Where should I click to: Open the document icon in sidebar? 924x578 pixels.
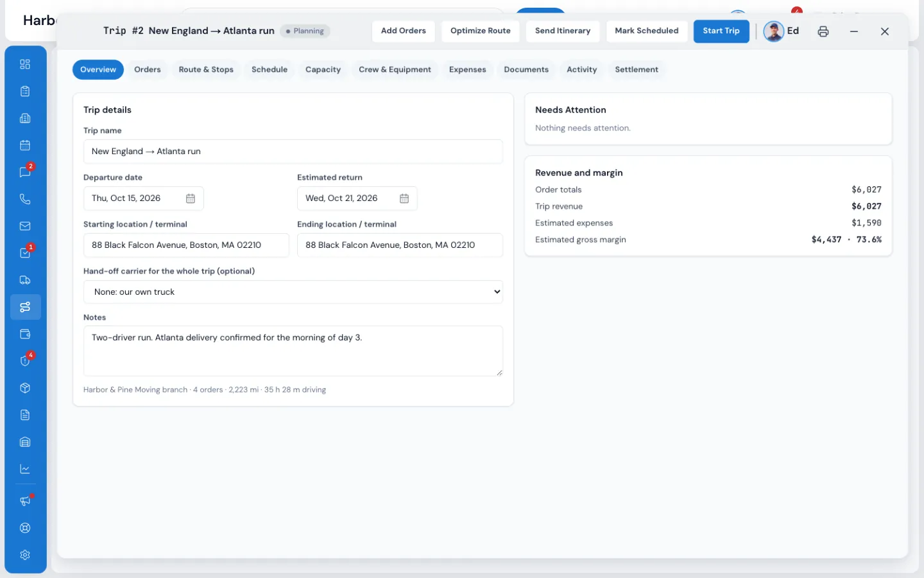click(x=25, y=415)
